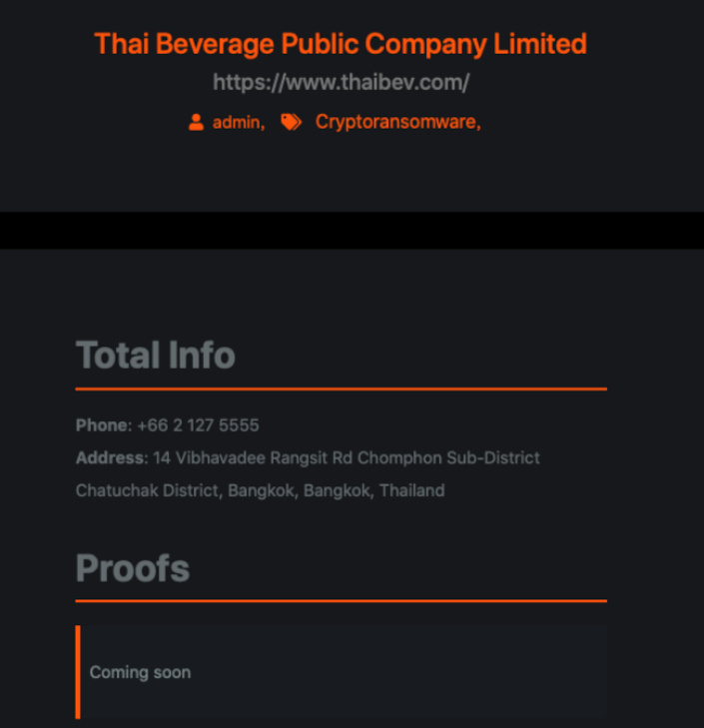Click the word Thailand in the address
The height and width of the screenshot is (728, 704).
point(411,490)
